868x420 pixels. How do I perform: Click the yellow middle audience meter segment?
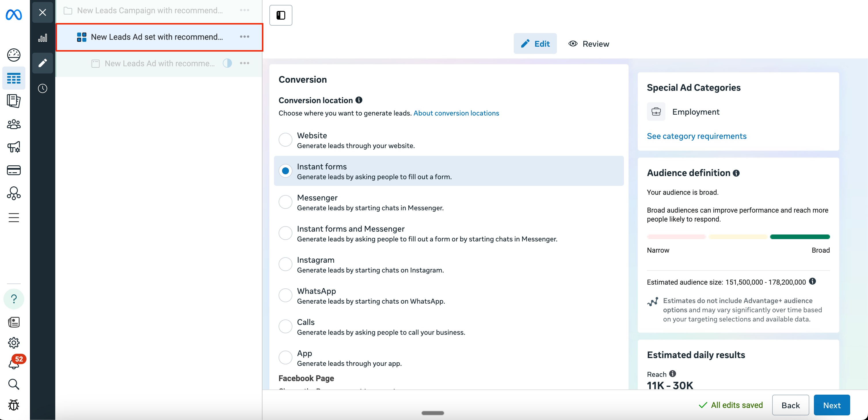(x=738, y=237)
